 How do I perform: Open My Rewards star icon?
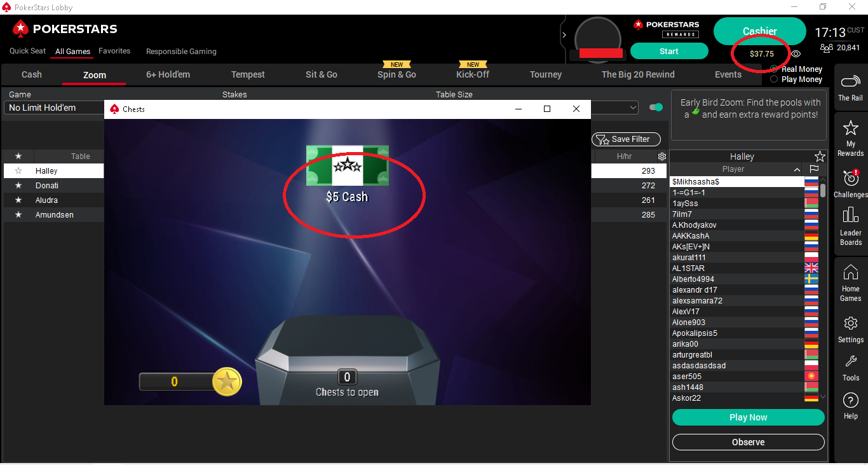[x=850, y=128]
